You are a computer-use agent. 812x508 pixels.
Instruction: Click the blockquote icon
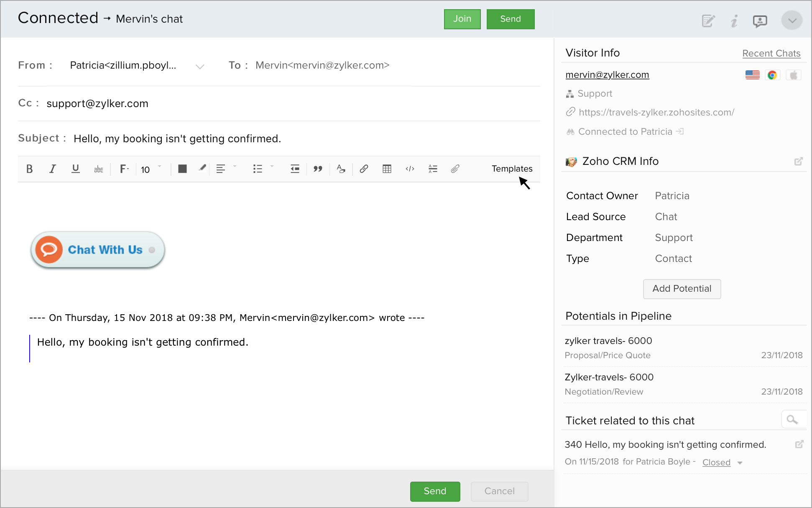[x=318, y=169]
